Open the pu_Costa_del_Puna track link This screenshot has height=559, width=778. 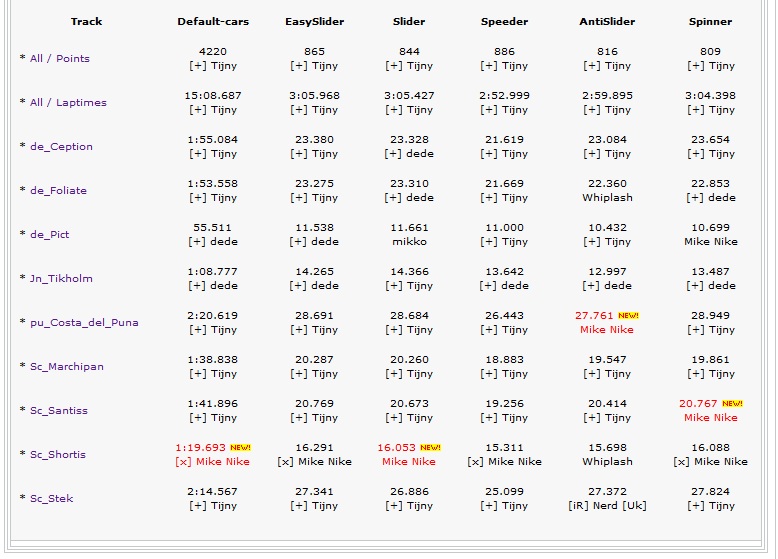pos(84,323)
